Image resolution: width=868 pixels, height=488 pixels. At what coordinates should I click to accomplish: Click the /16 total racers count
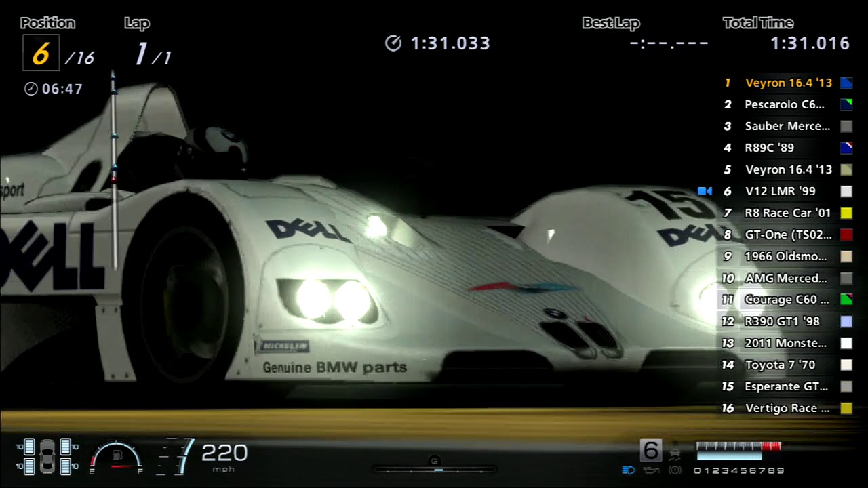80,58
